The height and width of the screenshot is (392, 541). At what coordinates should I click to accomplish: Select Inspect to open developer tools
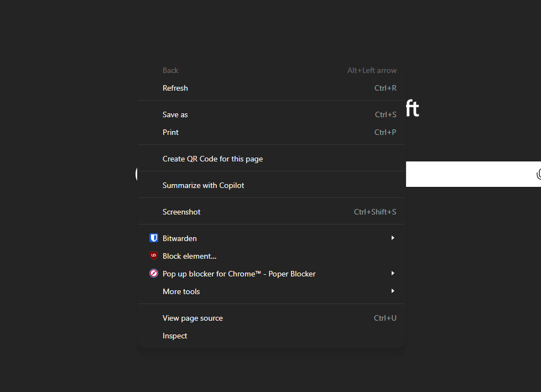click(175, 336)
